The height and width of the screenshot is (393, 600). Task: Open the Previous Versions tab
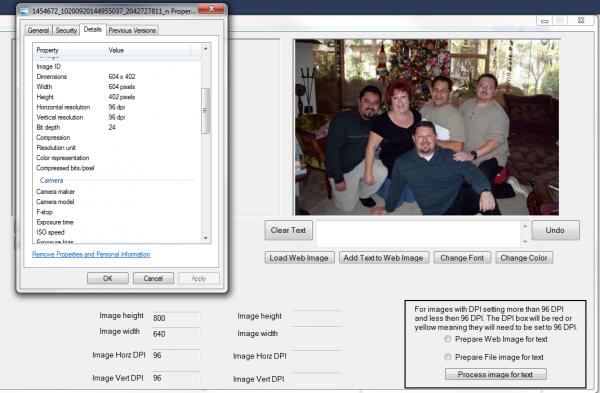pyautogui.click(x=132, y=30)
